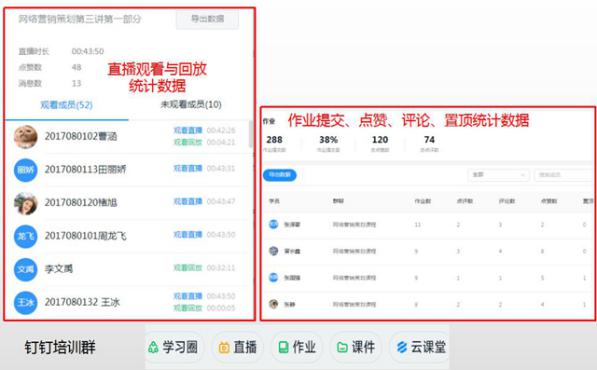Select the 2017080132 王冰 member row

point(129,302)
